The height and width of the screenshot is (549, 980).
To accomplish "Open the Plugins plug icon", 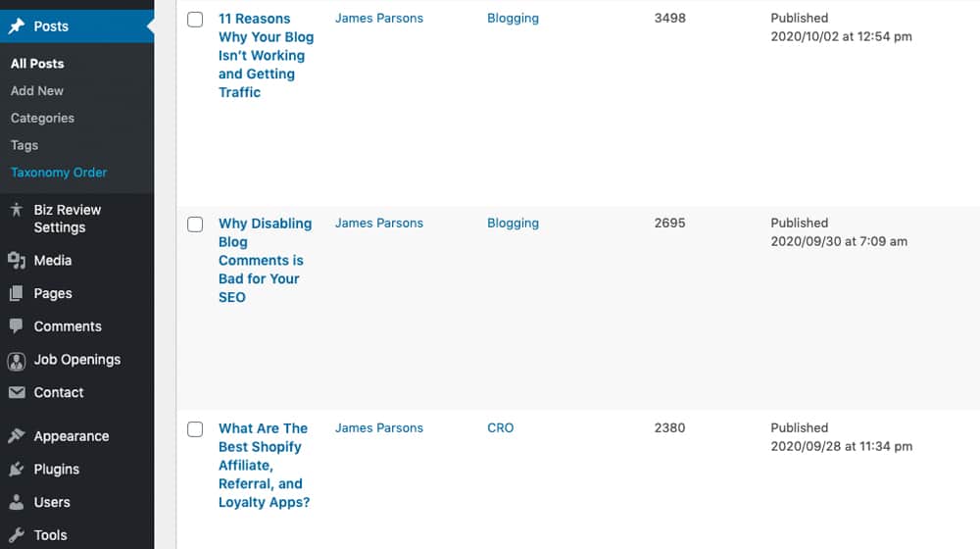I will click(x=17, y=469).
